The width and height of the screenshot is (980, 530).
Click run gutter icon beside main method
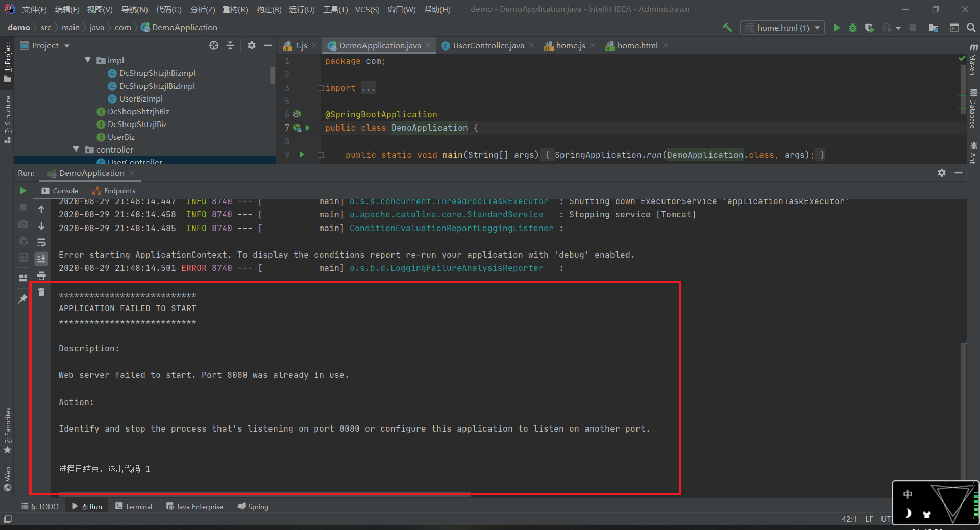(302, 155)
